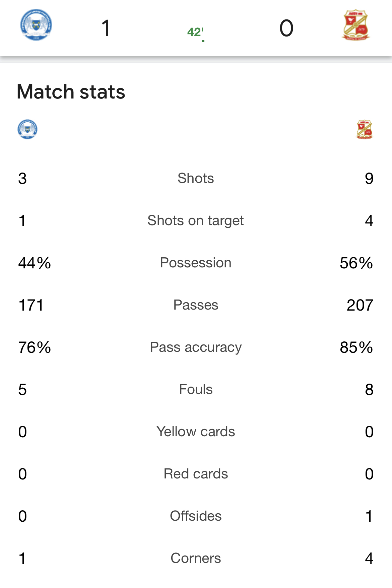Tap the away team score of 0
Image resolution: width=392 pixels, height=588 pixels.
286,28
